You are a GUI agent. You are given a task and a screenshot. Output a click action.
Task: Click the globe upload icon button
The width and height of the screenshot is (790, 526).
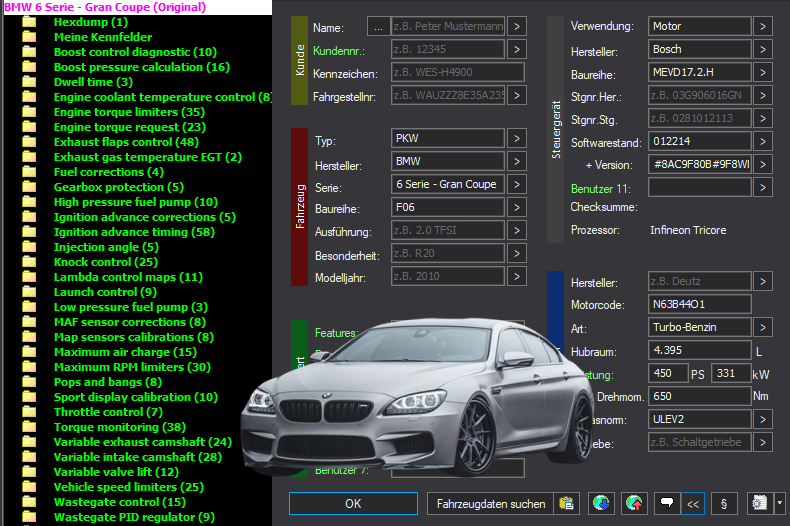tap(634, 503)
